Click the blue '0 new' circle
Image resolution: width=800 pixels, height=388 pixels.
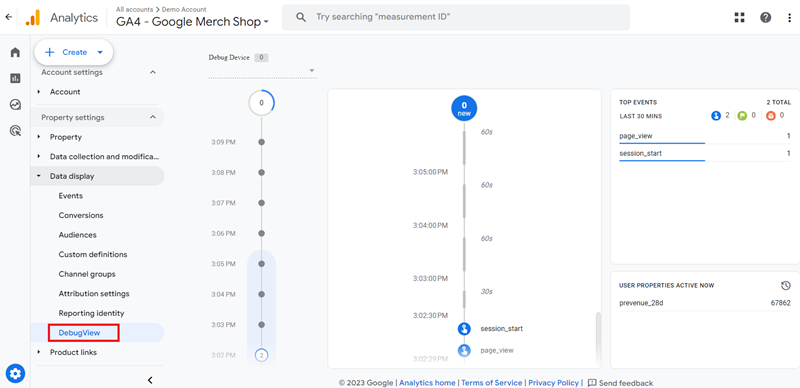tap(464, 109)
